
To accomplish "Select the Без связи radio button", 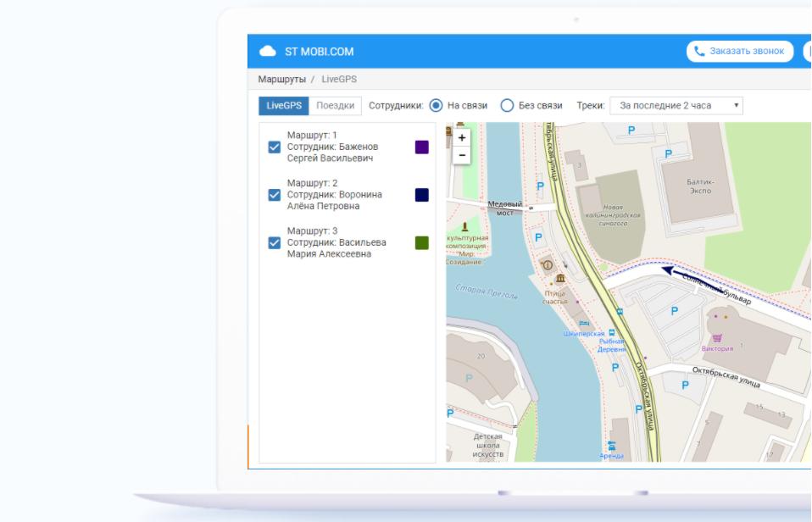I will [x=507, y=106].
